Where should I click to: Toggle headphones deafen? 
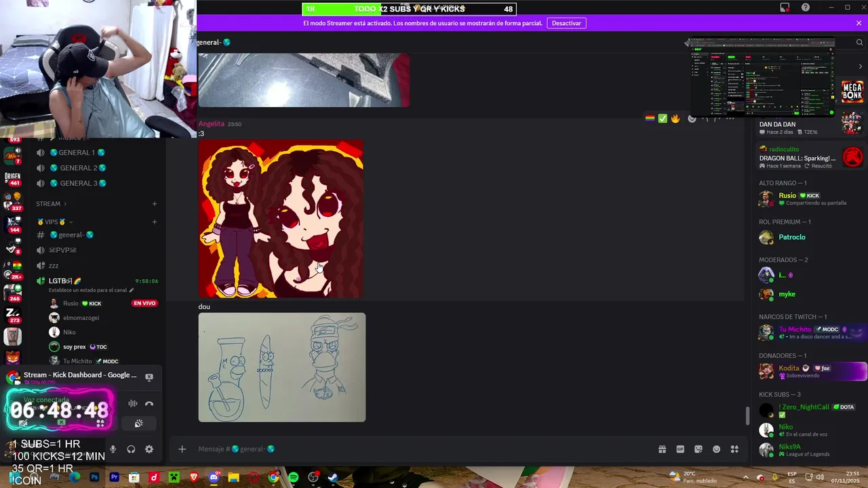click(131, 449)
